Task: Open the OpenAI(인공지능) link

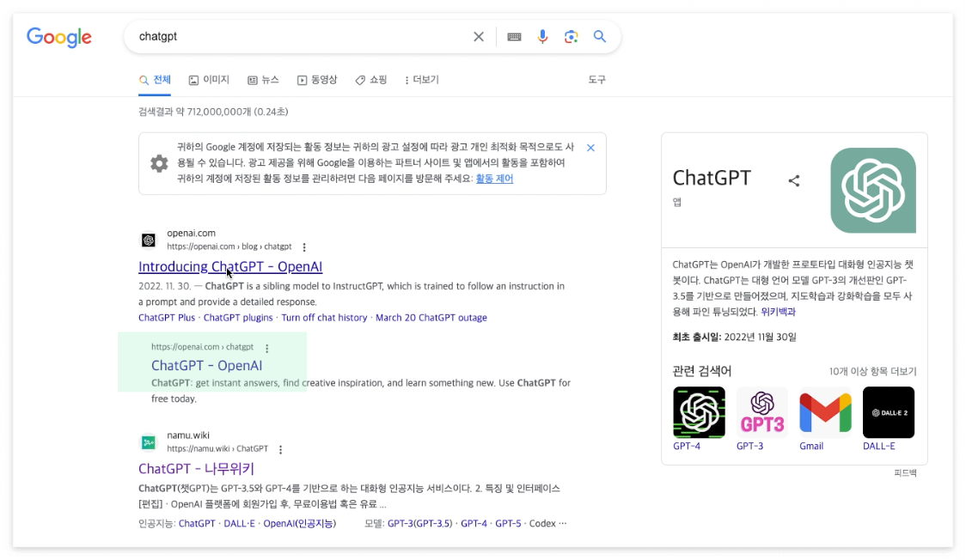Action: pyautogui.click(x=299, y=524)
